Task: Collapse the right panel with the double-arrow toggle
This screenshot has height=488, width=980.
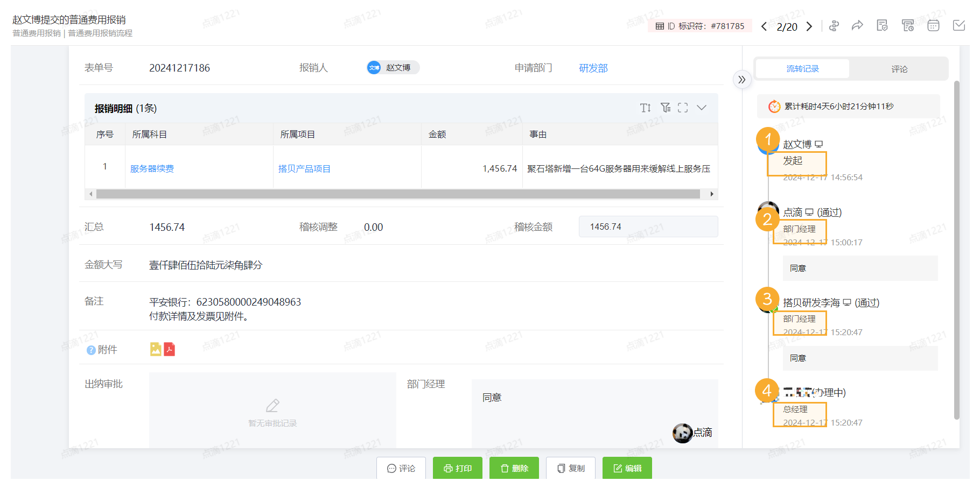Action: 742,79
